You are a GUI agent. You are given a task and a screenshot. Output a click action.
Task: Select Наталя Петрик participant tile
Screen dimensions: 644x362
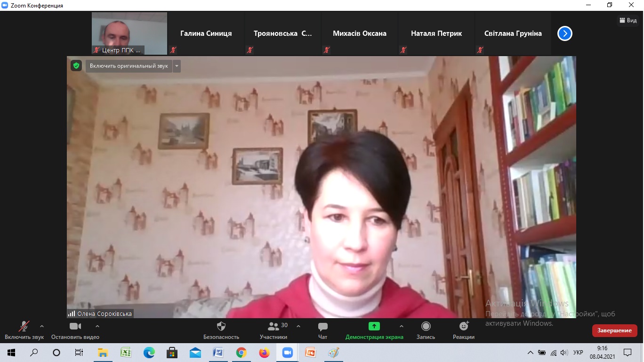[x=436, y=33]
